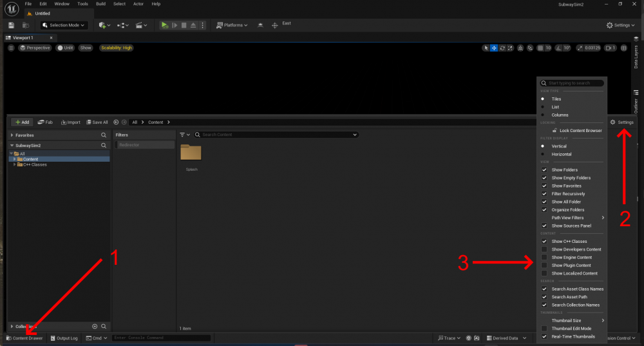This screenshot has width=644, height=346.
Task: Select the rotate gizmo tool in viewport
Action: coord(502,48)
